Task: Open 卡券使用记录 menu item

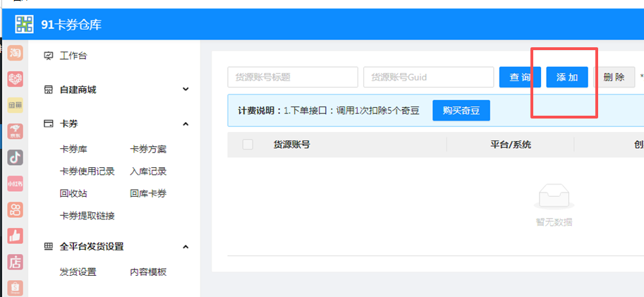Action: (x=87, y=171)
